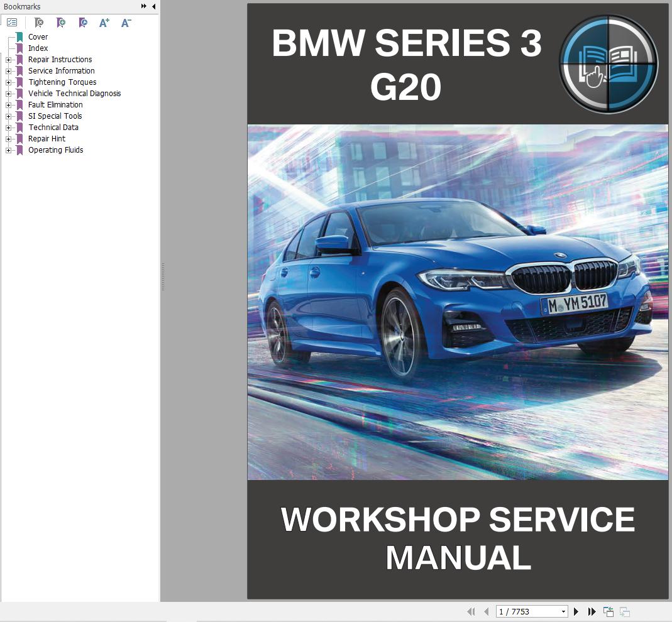Image resolution: width=672 pixels, height=622 pixels.
Task: Decrease bookmark text size with A- icon
Action: (125, 23)
